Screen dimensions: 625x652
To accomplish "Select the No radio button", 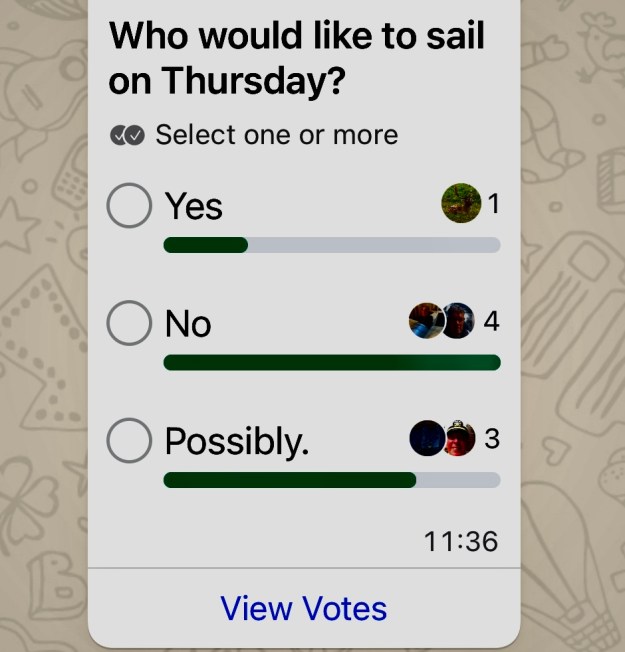I will pos(129,323).
